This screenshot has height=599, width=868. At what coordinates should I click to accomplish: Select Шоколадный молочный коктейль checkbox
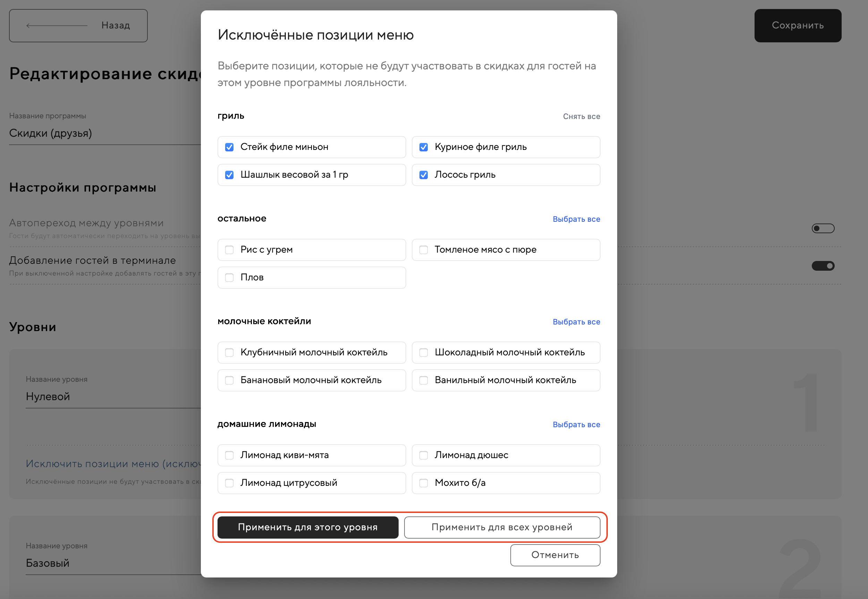[424, 352]
